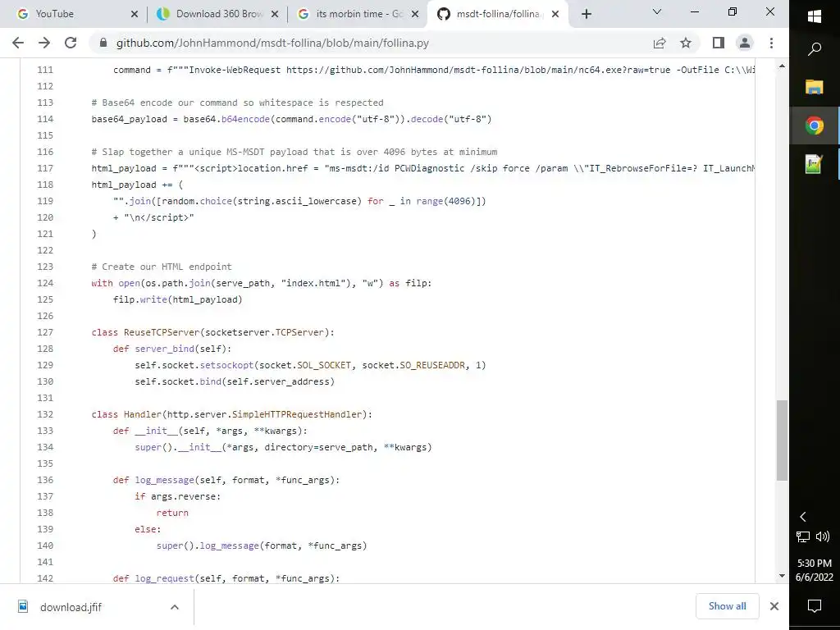
Task: Select line number 142
Action: coord(45,578)
